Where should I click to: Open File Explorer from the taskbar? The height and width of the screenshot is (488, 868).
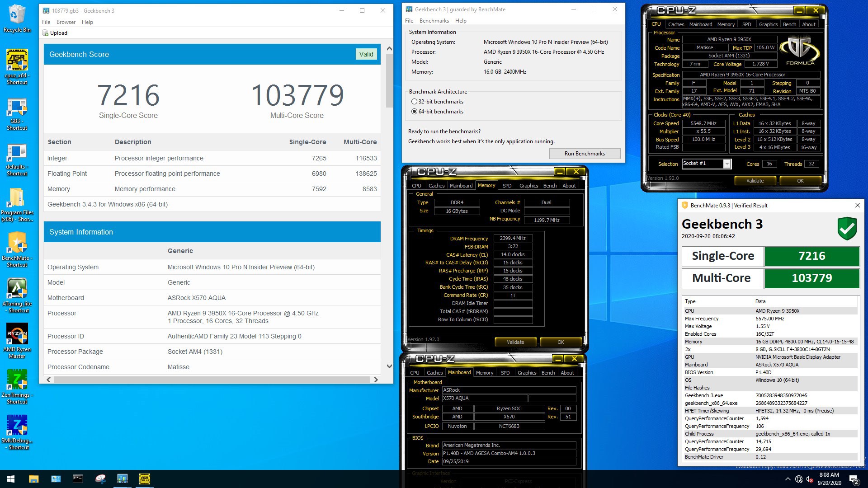click(34, 479)
